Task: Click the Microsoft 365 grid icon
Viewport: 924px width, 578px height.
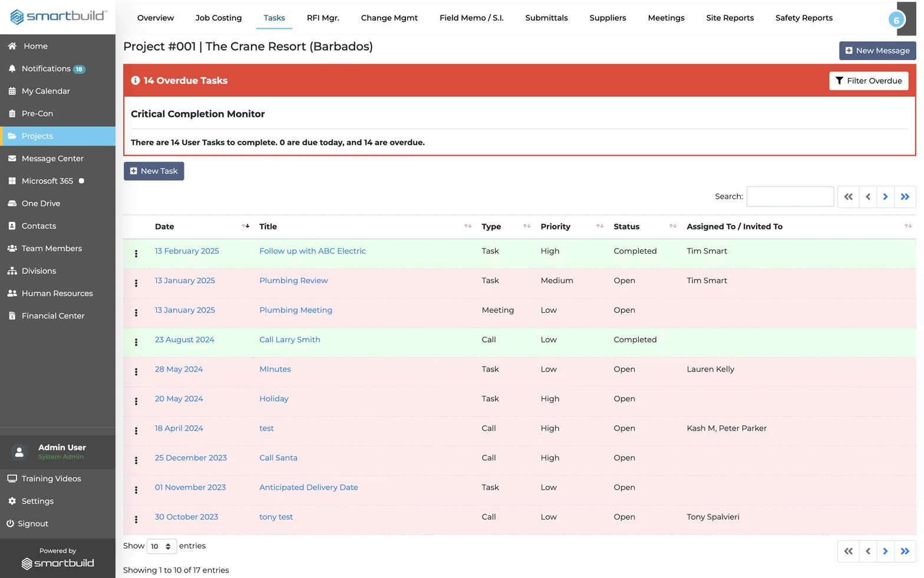Action: (x=12, y=181)
